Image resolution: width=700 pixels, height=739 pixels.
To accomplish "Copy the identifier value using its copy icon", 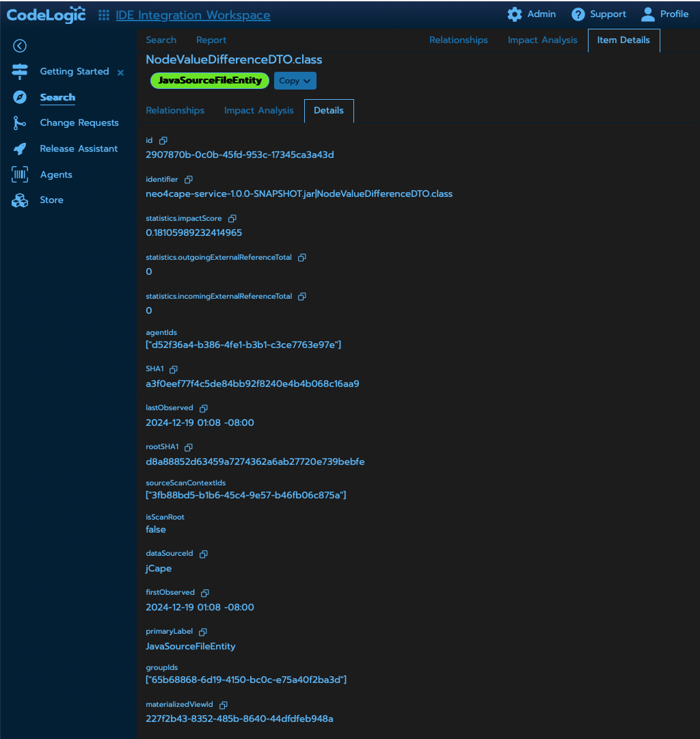I will click(x=188, y=179).
